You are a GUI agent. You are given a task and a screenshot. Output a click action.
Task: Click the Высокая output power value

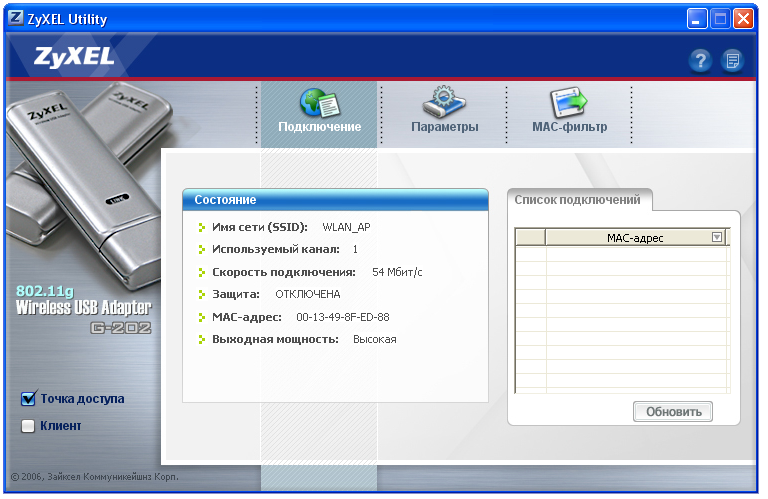(375, 339)
